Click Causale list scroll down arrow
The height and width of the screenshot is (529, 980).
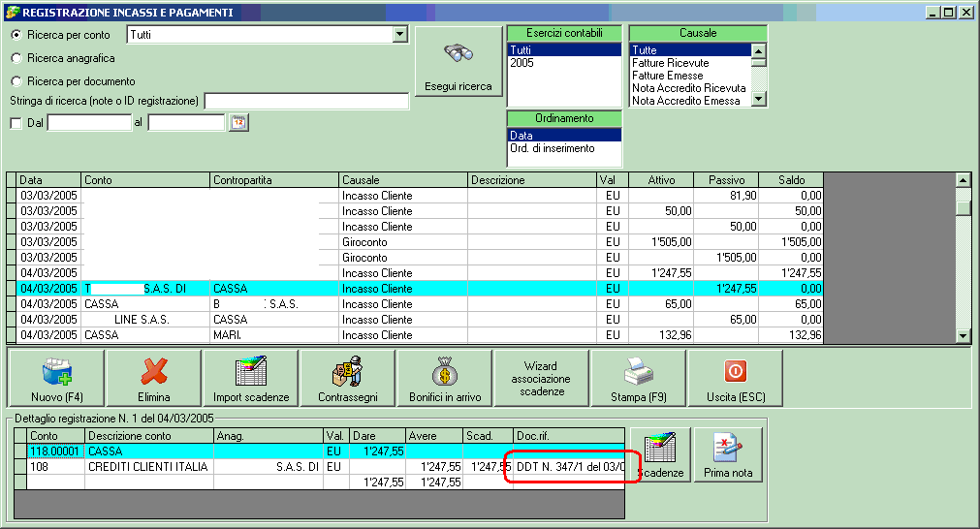pyautogui.click(x=758, y=99)
